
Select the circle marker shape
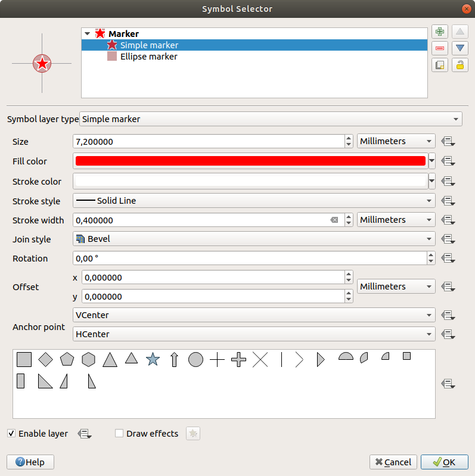[195, 359]
